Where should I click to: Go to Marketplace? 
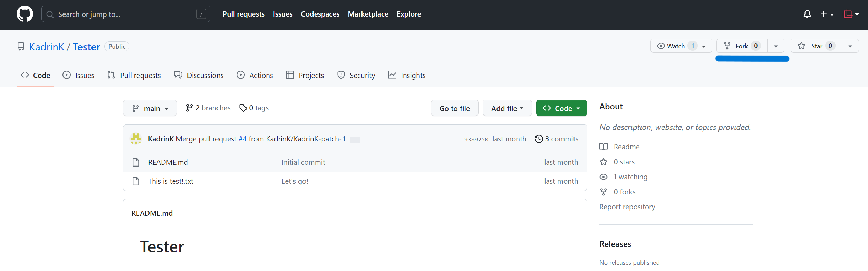tap(368, 14)
